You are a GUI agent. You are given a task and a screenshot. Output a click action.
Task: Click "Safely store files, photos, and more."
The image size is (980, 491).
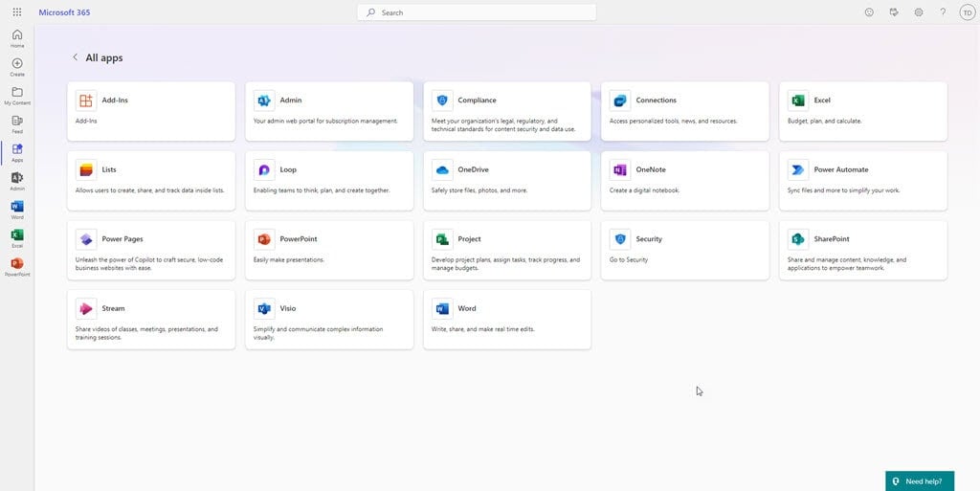point(479,190)
